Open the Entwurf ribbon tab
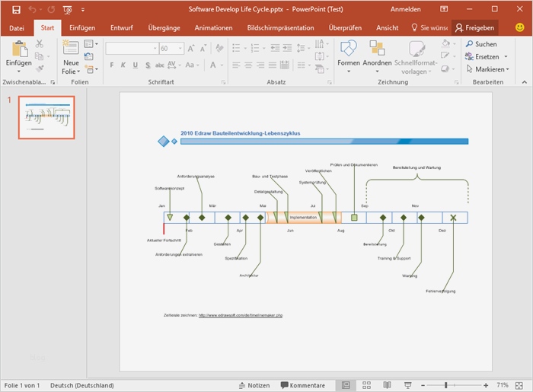Screen dimensions: 533x392 [122, 27]
